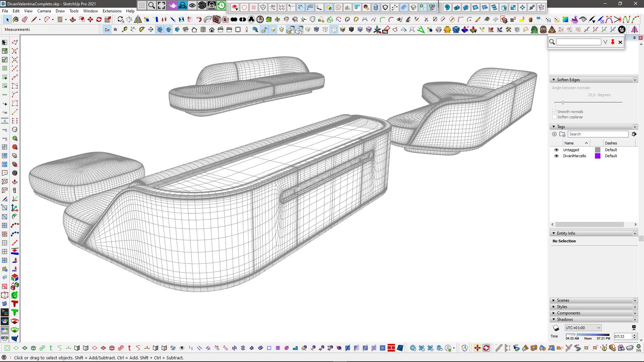This screenshot has width=644, height=362.
Task: Click the red orbit arrows icon at bottom
Action: [486, 348]
